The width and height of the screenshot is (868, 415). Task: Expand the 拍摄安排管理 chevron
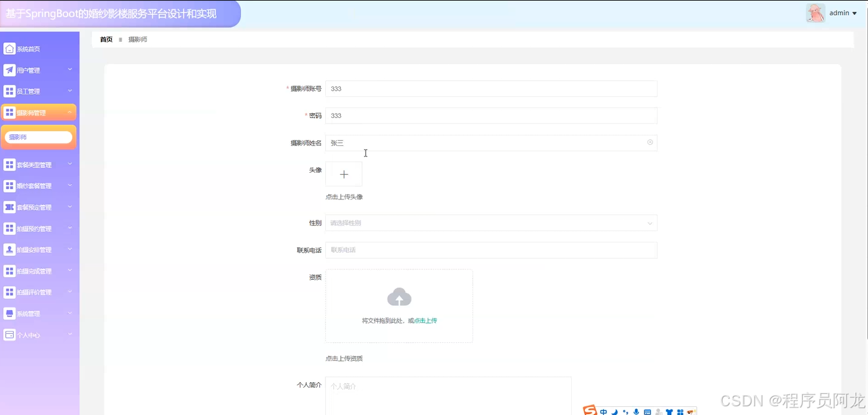[70, 249]
